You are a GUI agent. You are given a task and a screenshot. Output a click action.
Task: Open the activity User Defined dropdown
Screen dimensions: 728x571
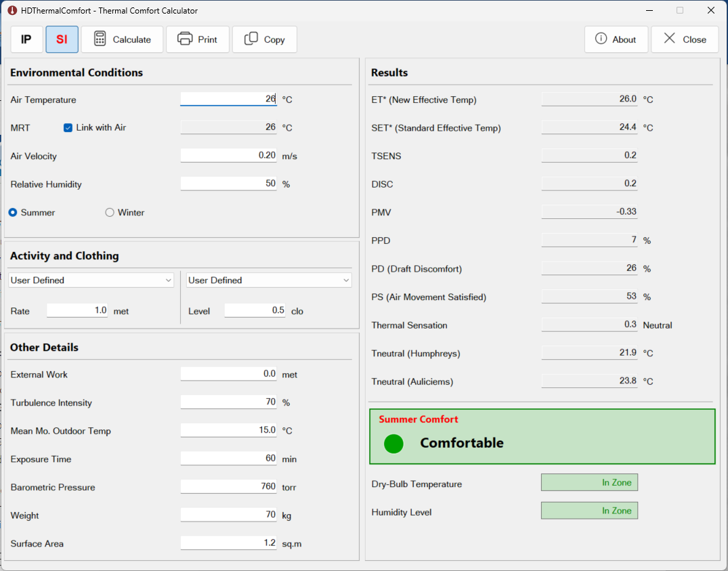(91, 280)
